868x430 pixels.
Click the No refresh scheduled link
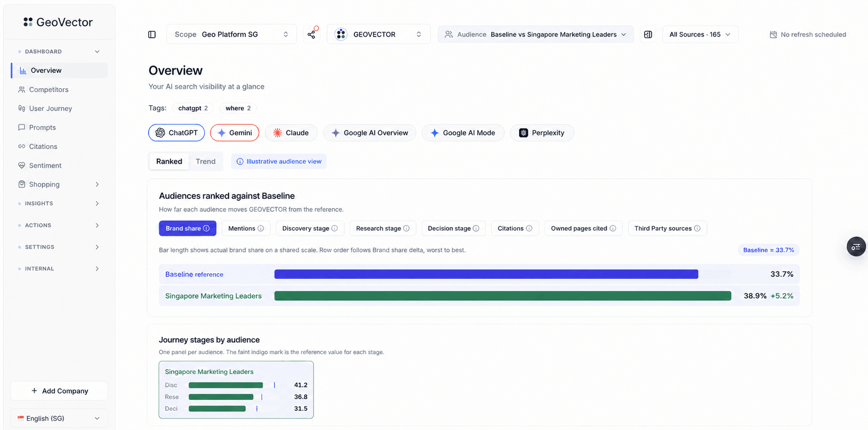click(x=808, y=34)
